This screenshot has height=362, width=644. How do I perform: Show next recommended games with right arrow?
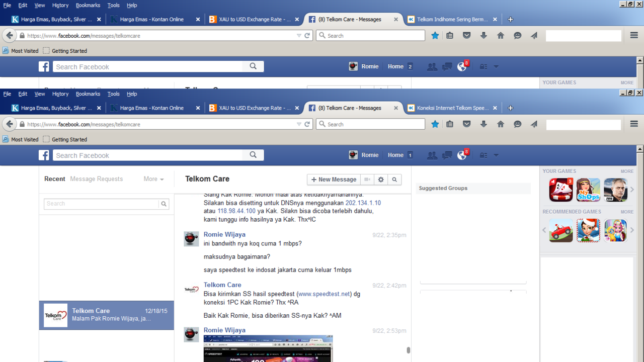(x=632, y=230)
